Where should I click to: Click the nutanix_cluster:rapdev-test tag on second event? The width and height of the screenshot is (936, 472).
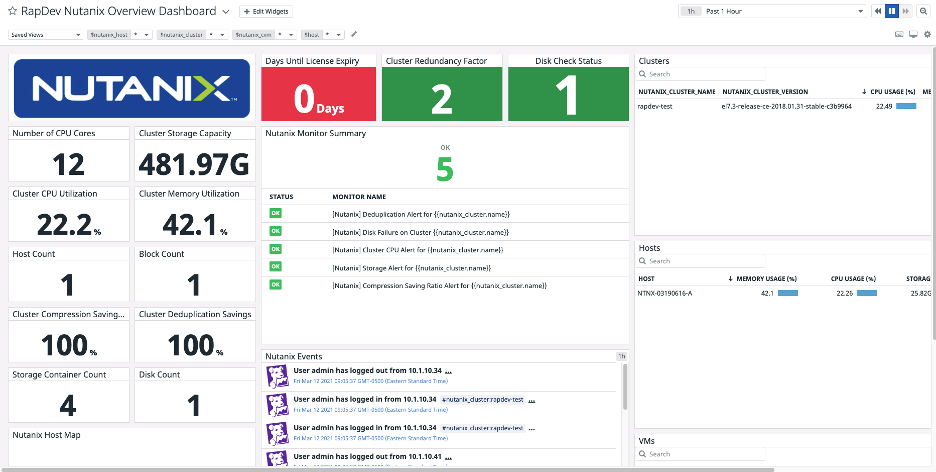pyautogui.click(x=483, y=399)
